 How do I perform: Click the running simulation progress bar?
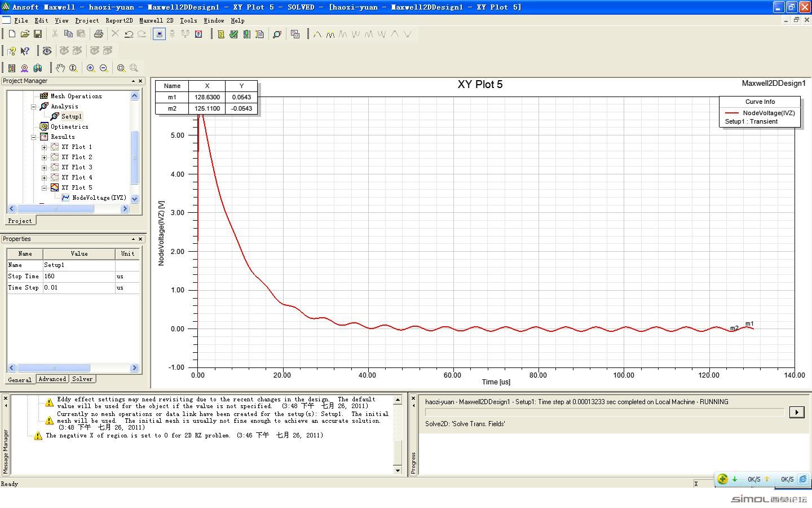(604, 413)
